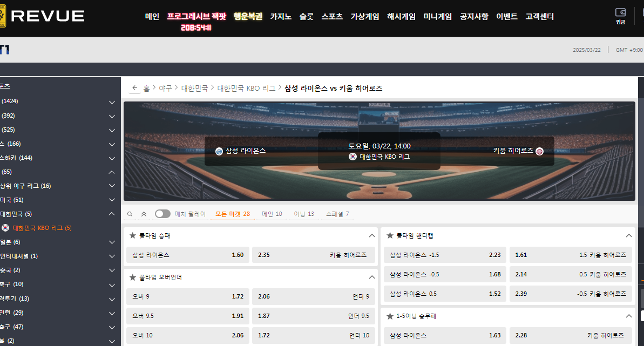Select 대한민국 KBO 리그 (5) in sidebar

pos(42,228)
